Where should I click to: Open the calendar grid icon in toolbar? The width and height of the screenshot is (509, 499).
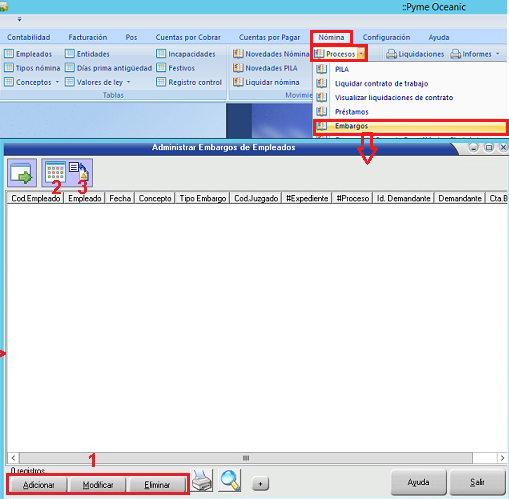(x=55, y=172)
